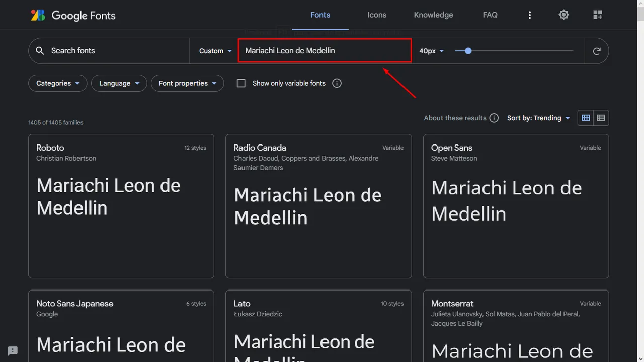The image size is (644, 362).
Task: Open the Custom preview text dropdown
Action: [x=215, y=51]
